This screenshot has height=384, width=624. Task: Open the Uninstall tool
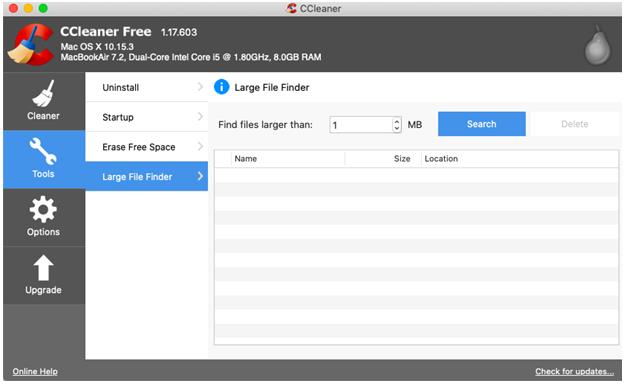(x=146, y=87)
